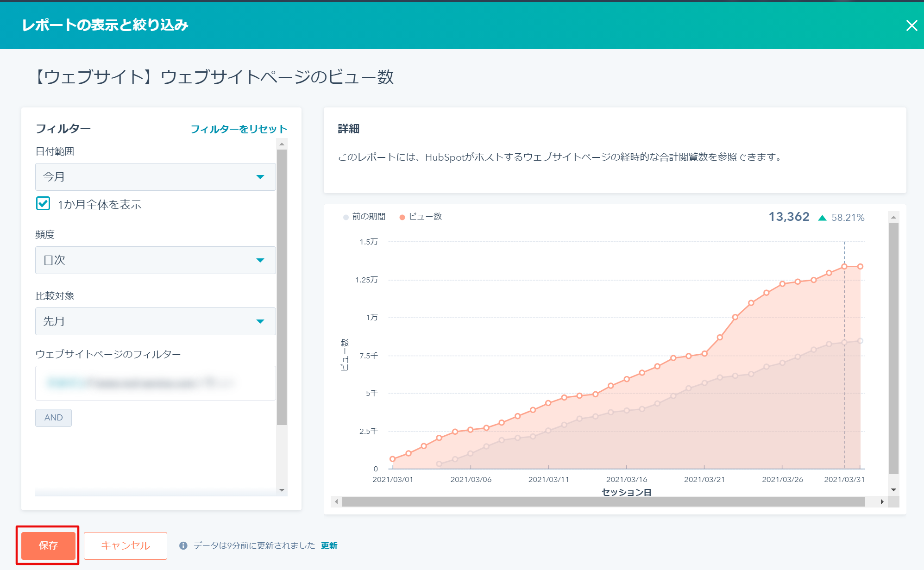
Task: Click the 更新 refresh data link
Action: click(329, 545)
